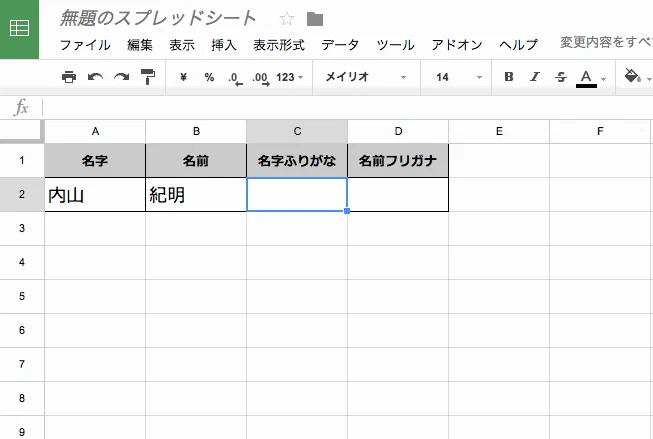Select the 名字 header cell
The image size is (653, 439).
(x=95, y=160)
